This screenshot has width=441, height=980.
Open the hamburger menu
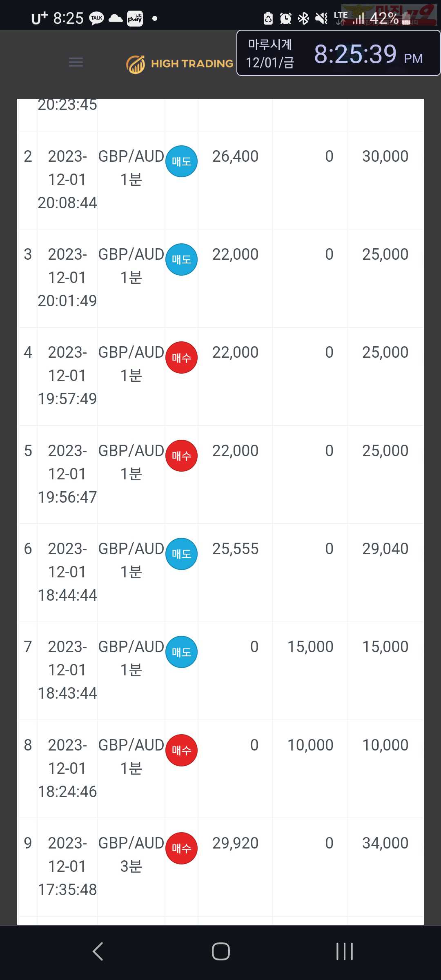click(76, 62)
